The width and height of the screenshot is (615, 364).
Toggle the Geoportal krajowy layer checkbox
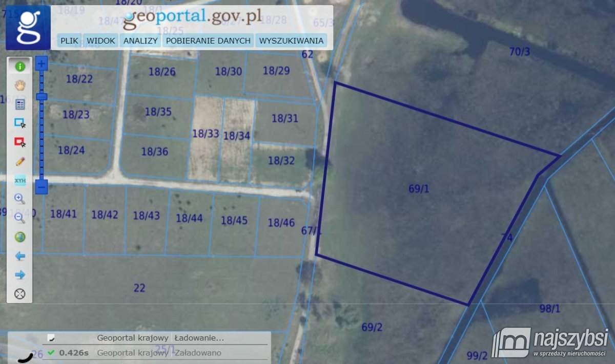(50, 337)
